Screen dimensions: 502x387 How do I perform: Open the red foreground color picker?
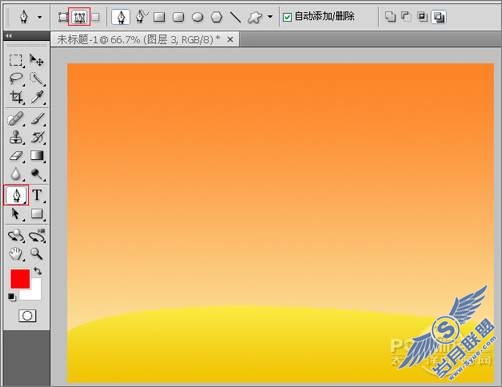(x=20, y=279)
